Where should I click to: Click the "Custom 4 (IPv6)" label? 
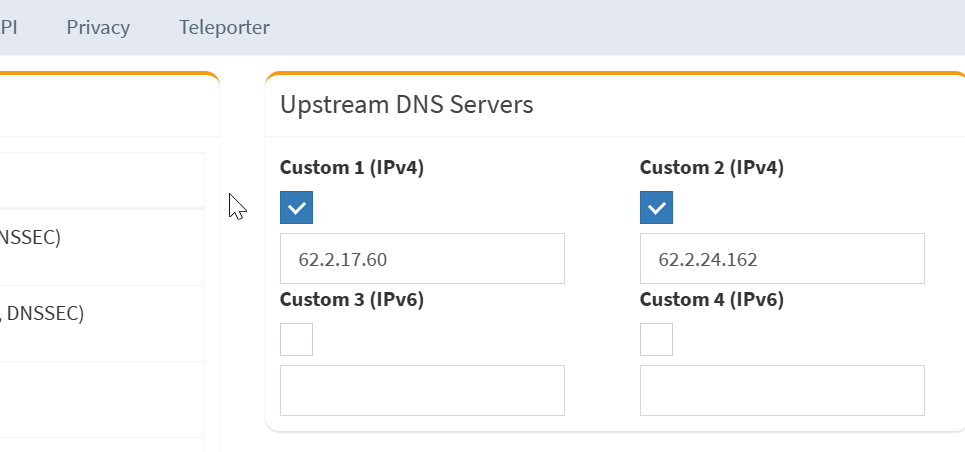712,300
